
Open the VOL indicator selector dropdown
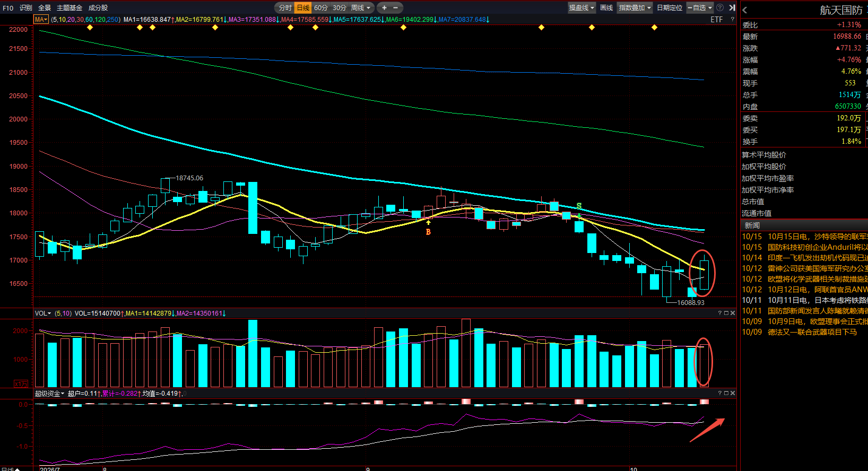point(43,313)
